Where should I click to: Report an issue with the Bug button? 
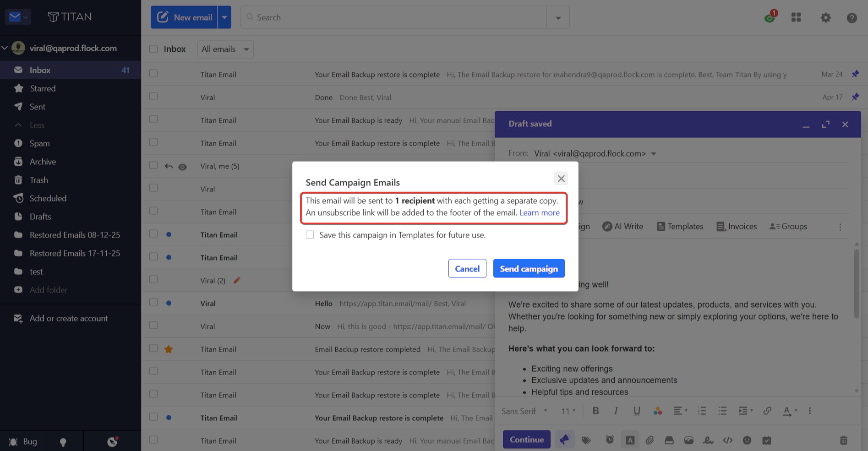point(23,441)
